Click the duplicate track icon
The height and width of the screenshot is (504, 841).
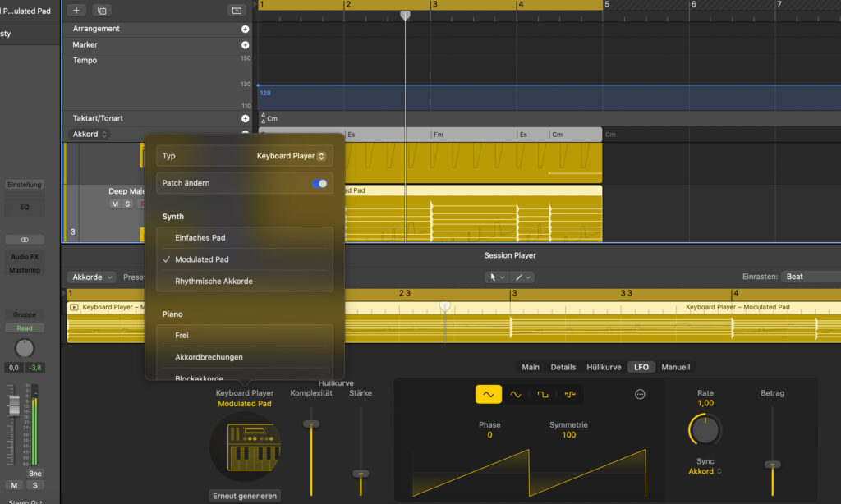point(102,10)
